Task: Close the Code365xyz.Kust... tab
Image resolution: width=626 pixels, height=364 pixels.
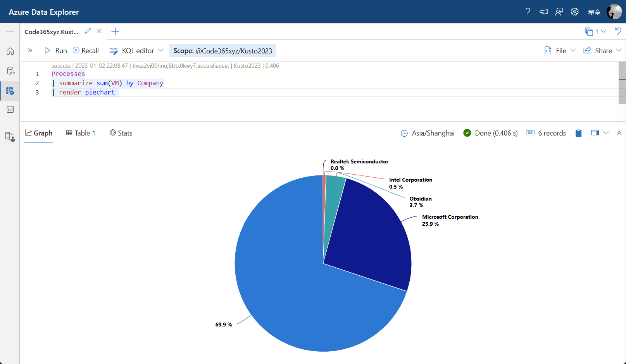Action: pos(99,31)
